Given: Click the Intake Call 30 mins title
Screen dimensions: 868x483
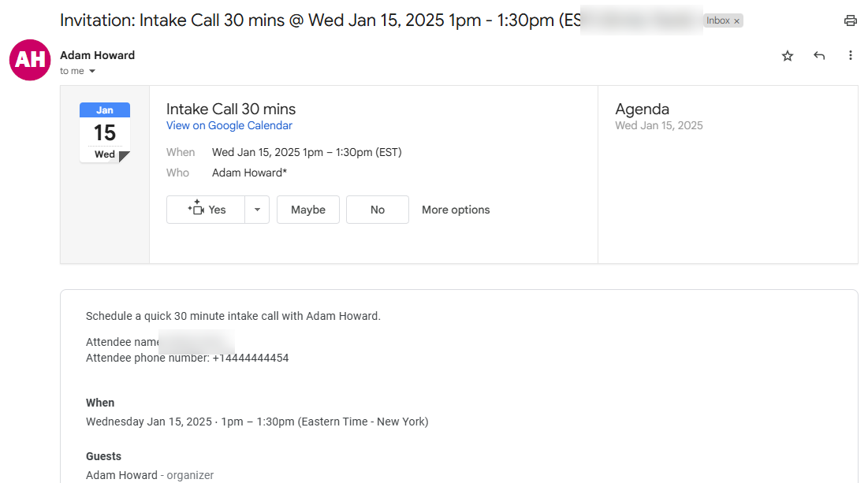Looking at the screenshot, I should (231, 109).
